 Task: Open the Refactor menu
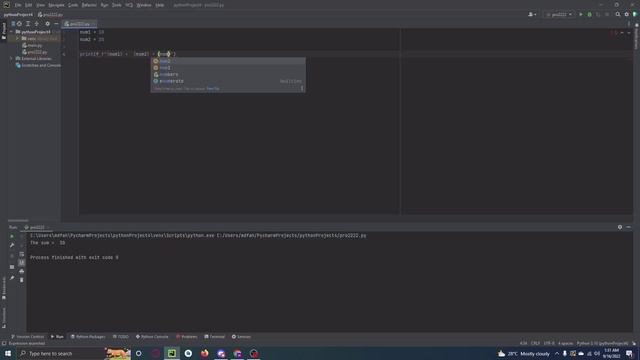coord(89,5)
